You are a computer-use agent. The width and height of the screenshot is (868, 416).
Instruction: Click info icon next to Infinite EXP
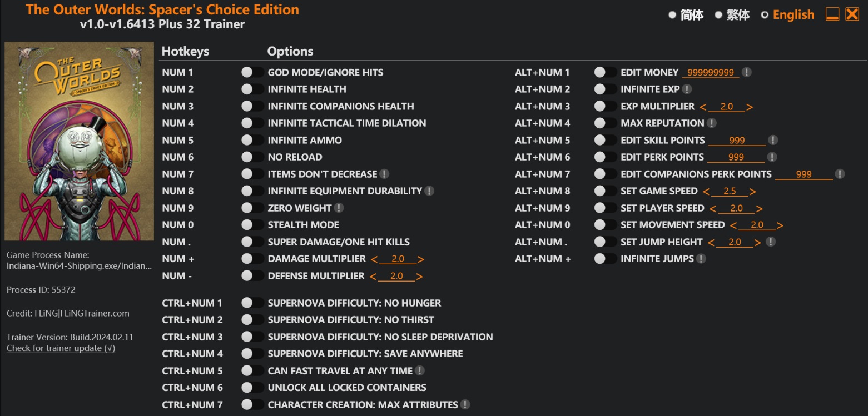[x=687, y=89]
